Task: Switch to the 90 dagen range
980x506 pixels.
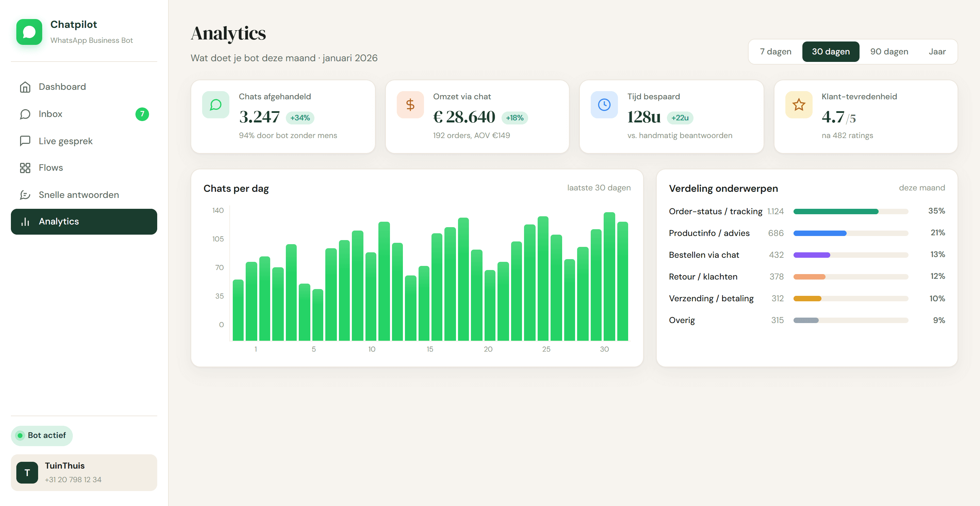Action: pyautogui.click(x=889, y=52)
